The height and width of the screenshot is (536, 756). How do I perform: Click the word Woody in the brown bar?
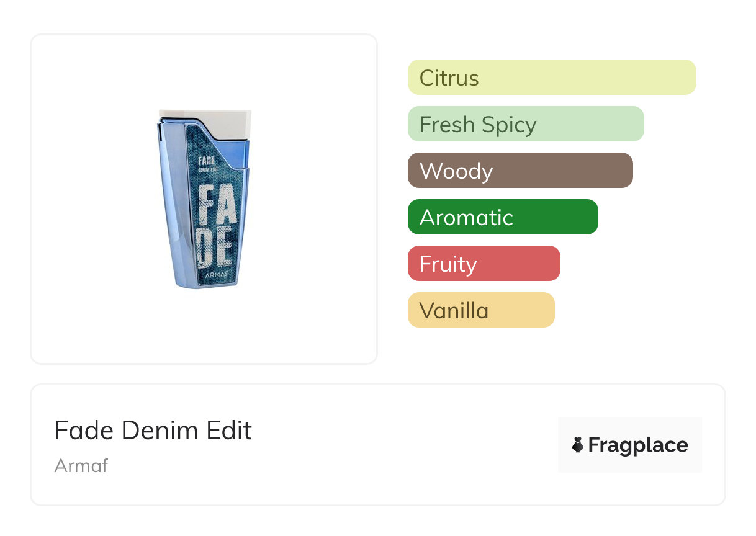coord(456,171)
